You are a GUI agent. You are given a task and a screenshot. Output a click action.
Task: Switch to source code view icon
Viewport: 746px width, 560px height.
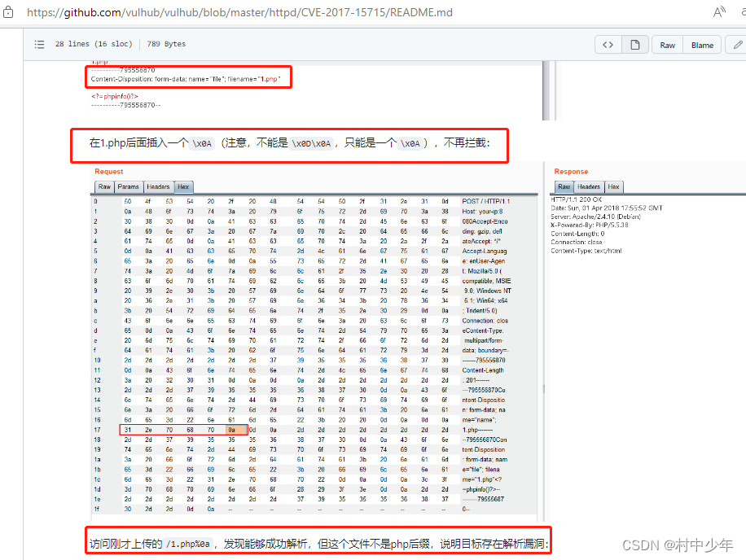608,45
